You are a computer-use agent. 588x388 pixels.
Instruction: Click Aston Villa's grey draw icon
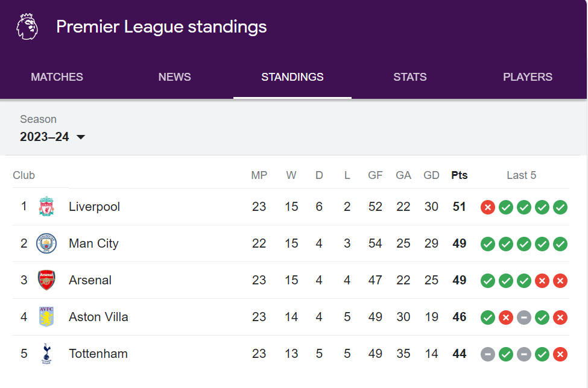[524, 317]
